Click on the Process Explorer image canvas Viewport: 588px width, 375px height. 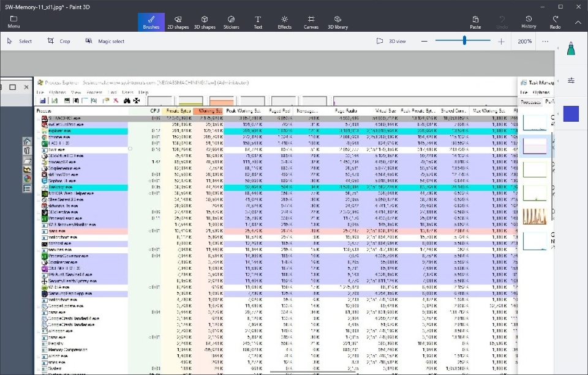coord(277,226)
